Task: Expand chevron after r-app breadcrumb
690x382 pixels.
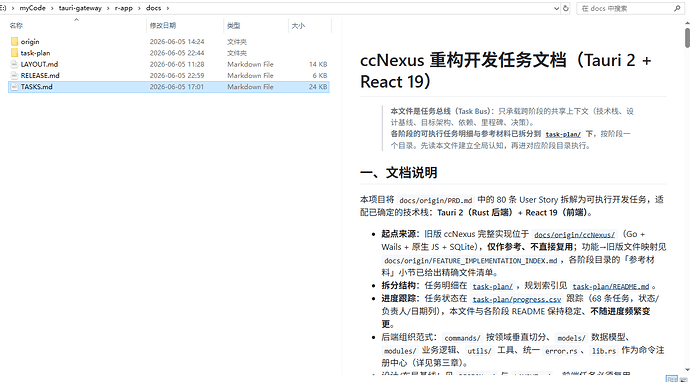Action: (x=139, y=8)
